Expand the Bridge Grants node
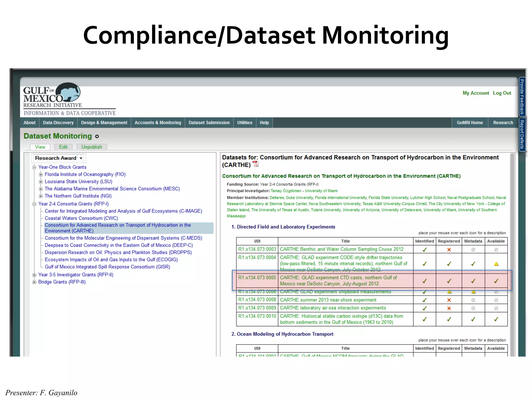 [34, 282]
